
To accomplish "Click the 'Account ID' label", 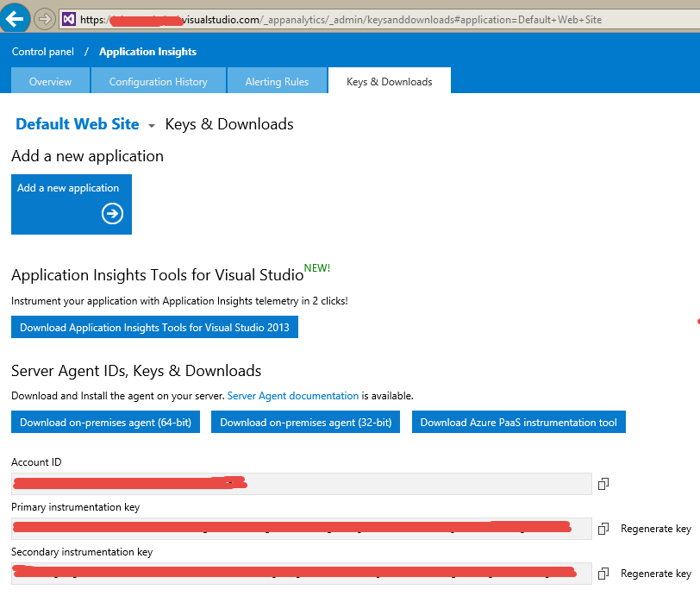I will [x=36, y=462].
